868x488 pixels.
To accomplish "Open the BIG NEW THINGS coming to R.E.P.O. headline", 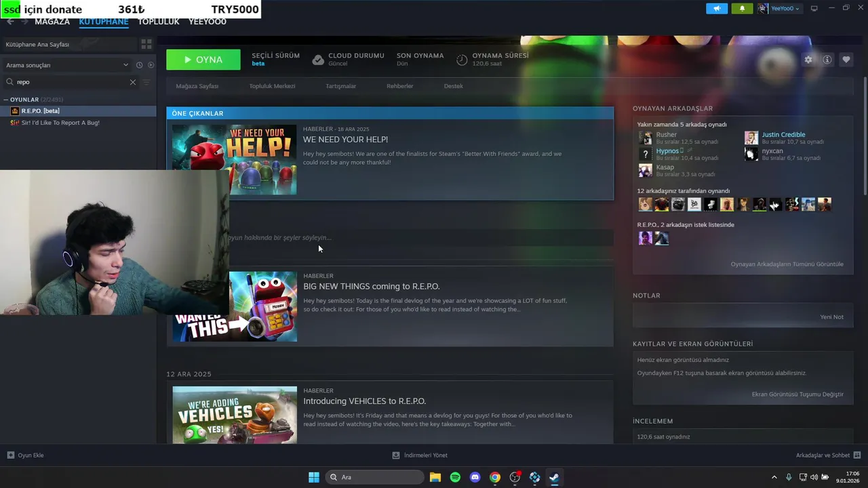I will (x=372, y=287).
